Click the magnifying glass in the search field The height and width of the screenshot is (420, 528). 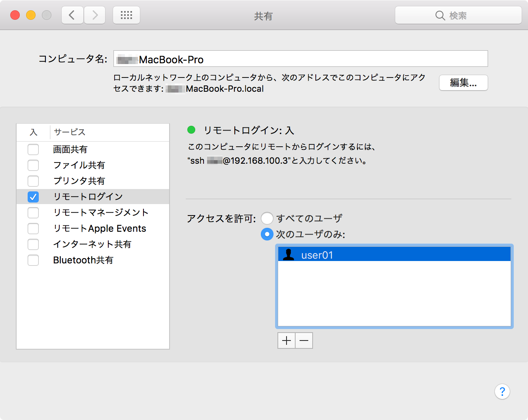pyautogui.click(x=440, y=15)
